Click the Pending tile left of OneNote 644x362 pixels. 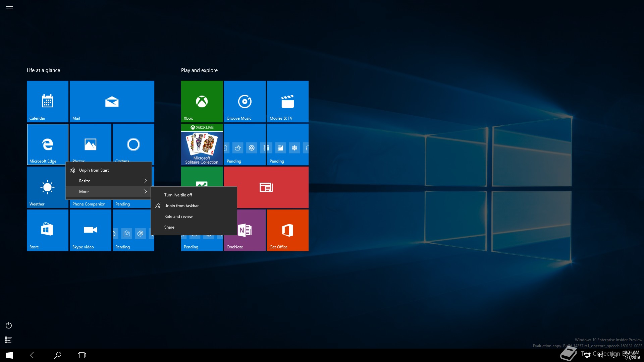click(202, 243)
